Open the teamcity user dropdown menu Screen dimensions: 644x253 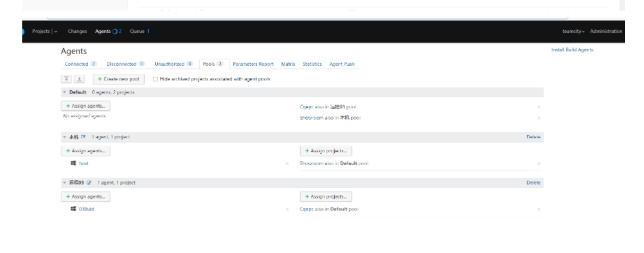[574, 31]
